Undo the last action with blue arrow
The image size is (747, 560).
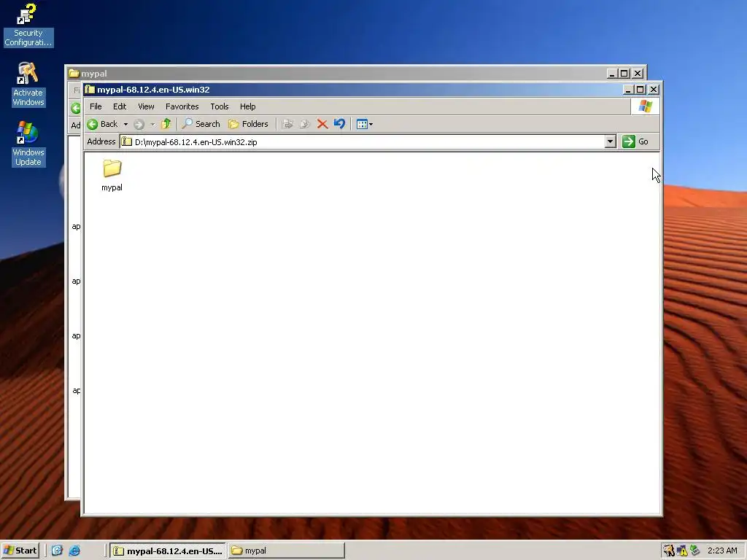point(339,124)
